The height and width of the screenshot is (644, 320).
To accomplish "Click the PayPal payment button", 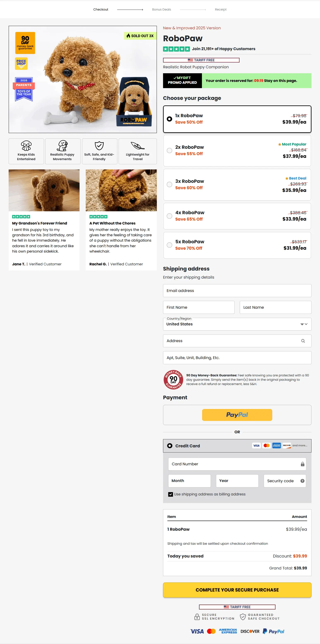I will [237, 415].
